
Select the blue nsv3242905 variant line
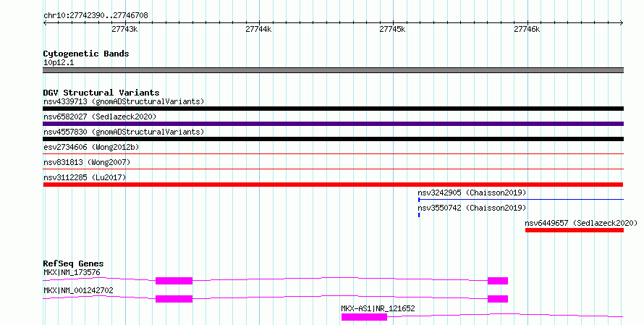tap(521, 200)
